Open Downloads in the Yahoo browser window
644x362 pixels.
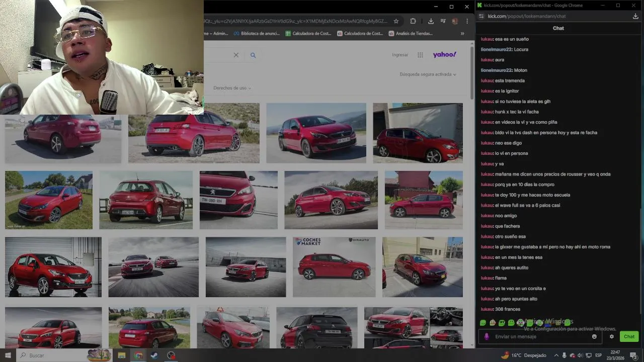pyautogui.click(x=431, y=21)
